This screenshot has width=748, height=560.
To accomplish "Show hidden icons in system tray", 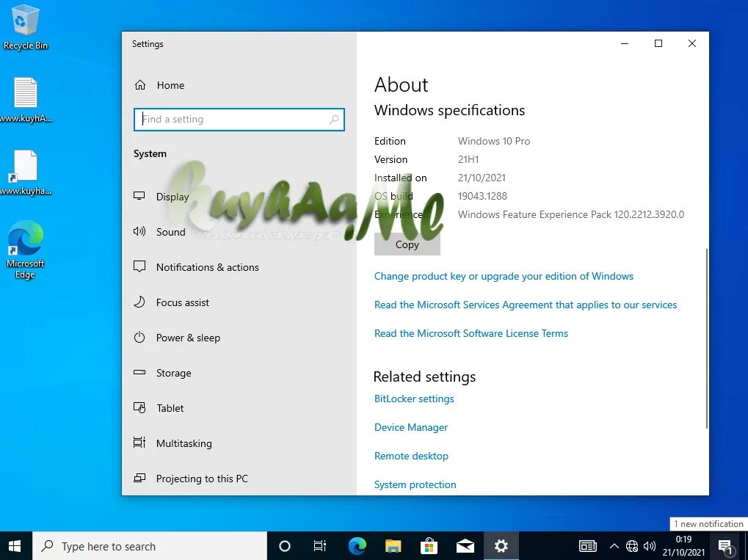I will click(x=614, y=546).
